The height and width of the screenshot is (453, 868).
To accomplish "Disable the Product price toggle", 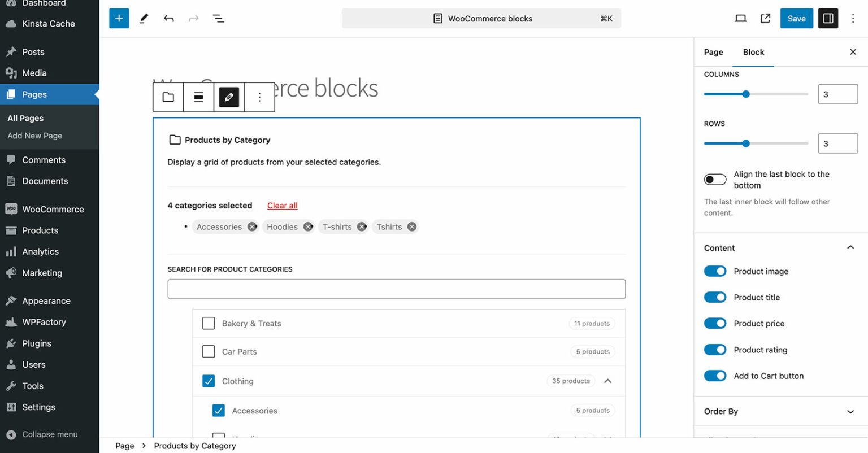I will pos(715,323).
